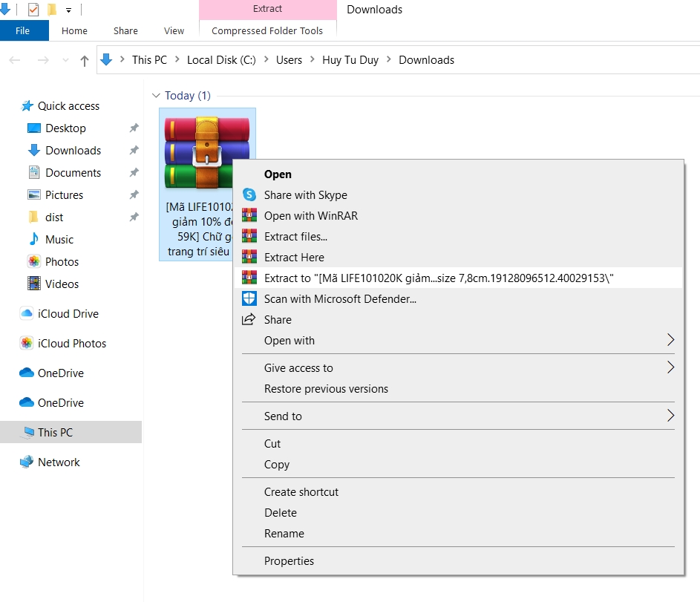Open the recent locations dropdown arrow
The height and width of the screenshot is (602, 700).
[64, 61]
